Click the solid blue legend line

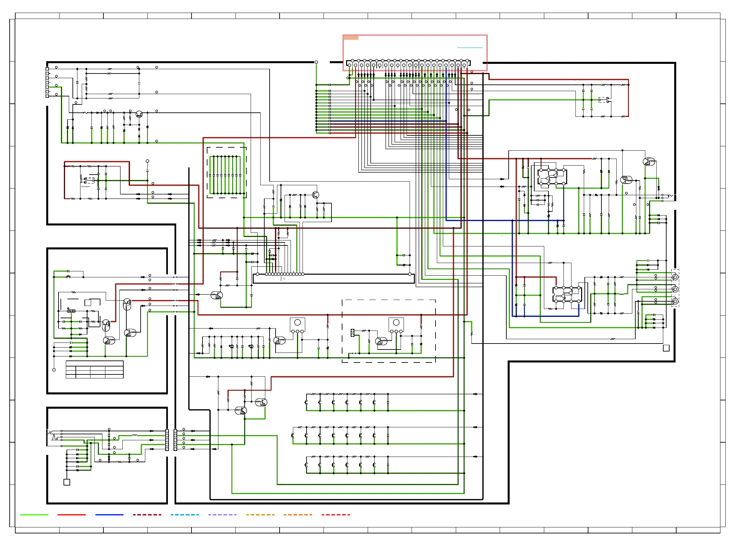(109, 514)
